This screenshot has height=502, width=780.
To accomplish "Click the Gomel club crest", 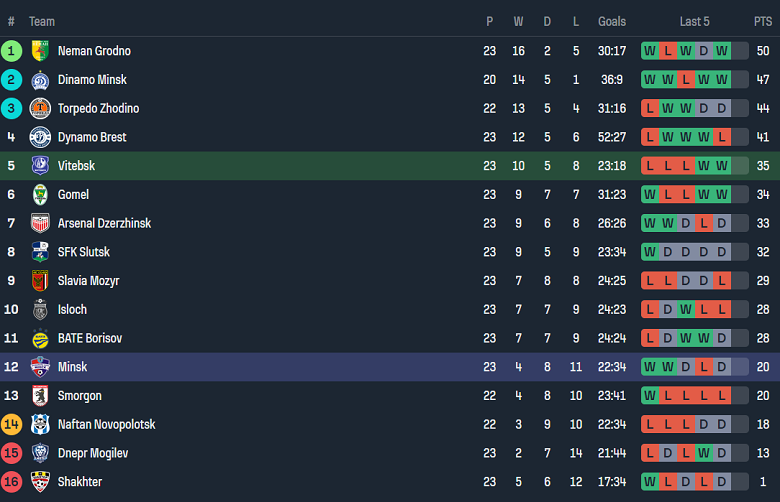I will (40, 195).
